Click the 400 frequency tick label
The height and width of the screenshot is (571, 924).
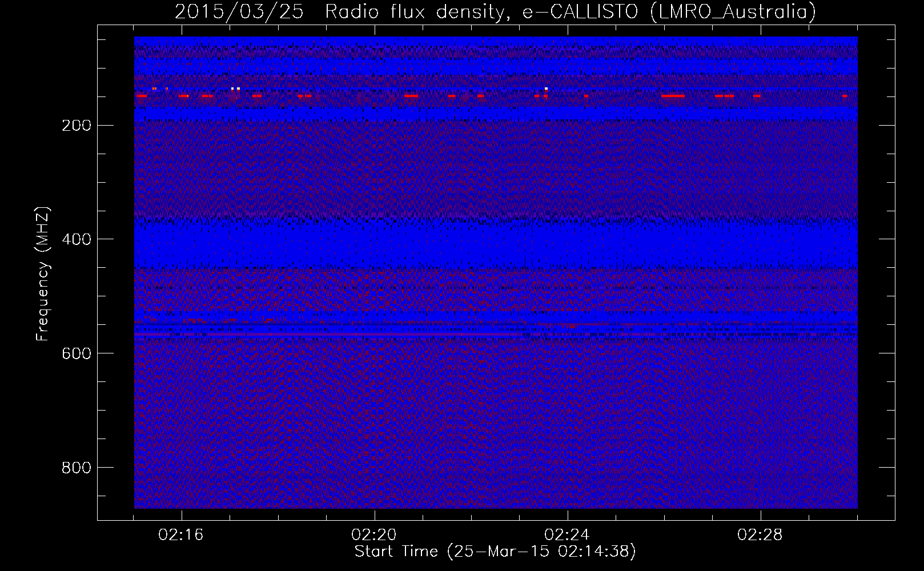point(76,239)
